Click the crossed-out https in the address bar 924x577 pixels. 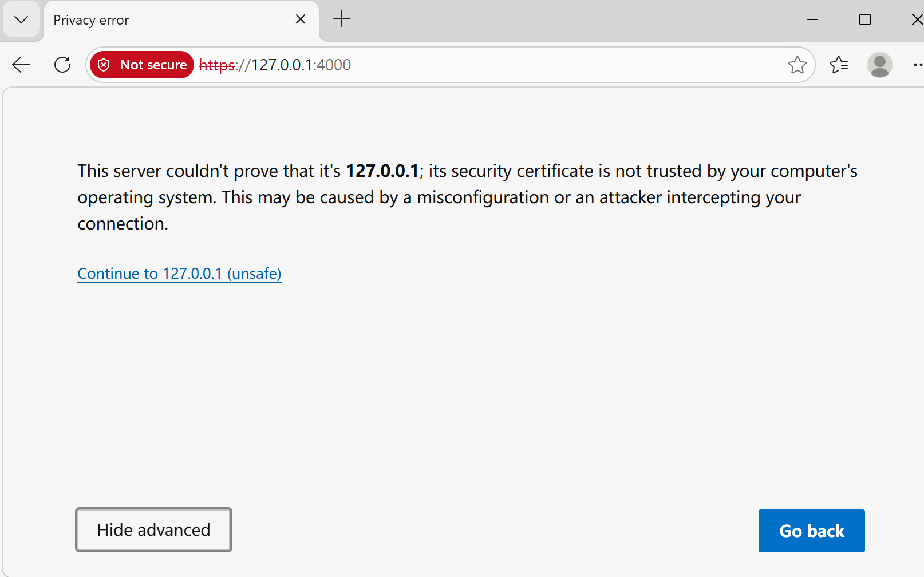pyautogui.click(x=216, y=65)
